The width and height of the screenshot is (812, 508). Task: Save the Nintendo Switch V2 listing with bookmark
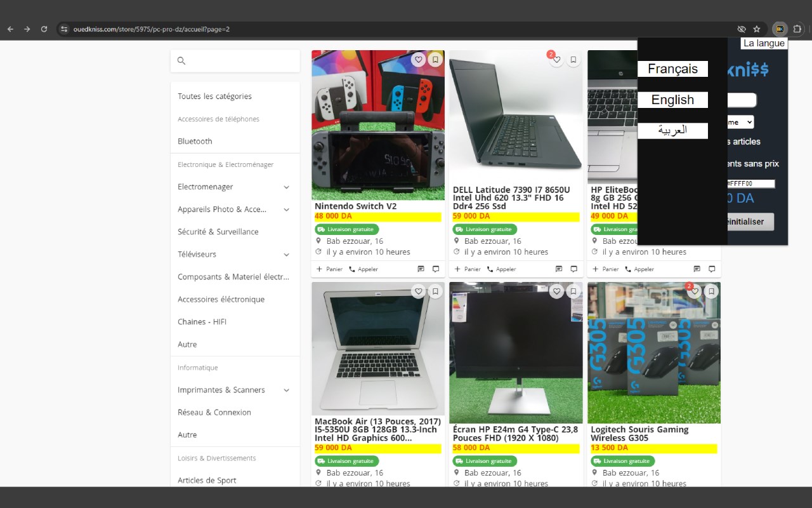(x=435, y=60)
